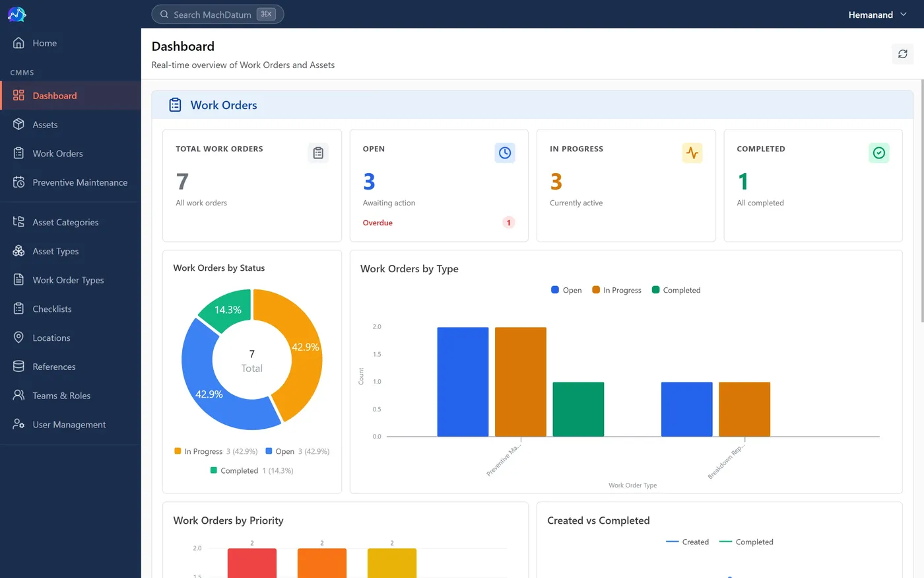The height and width of the screenshot is (578, 924).
Task: Click the Open card clock icon
Action: (x=505, y=153)
